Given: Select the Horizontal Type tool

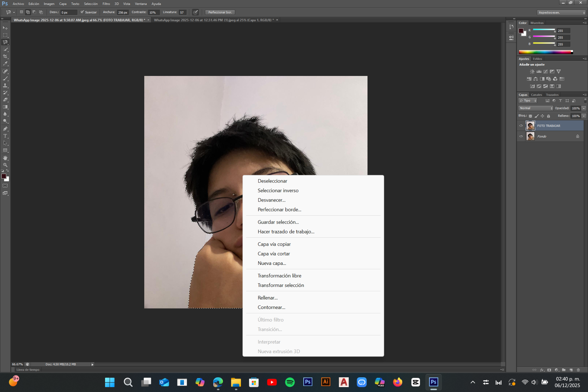Looking at the screenshot, I should [x=5, y=136].
